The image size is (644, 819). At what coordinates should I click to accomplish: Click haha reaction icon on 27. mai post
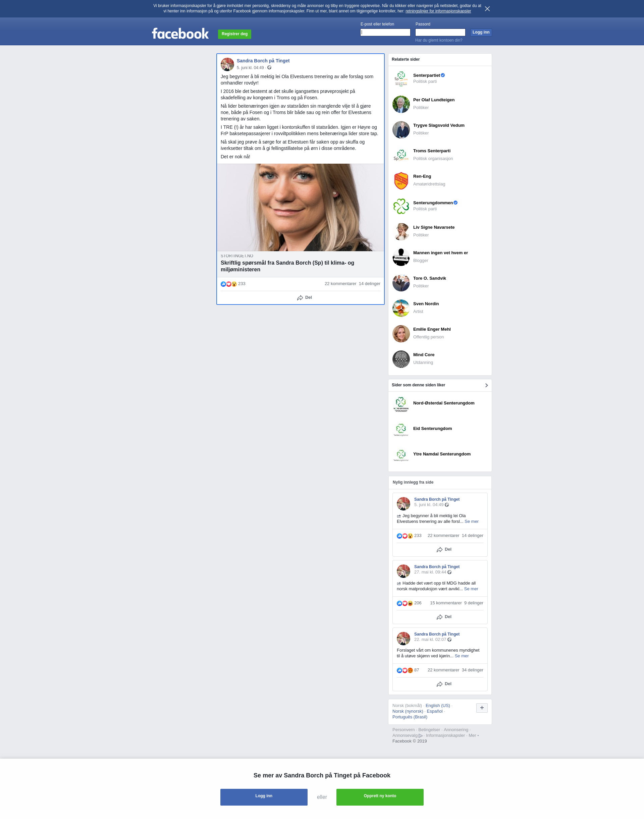(410, 603)
